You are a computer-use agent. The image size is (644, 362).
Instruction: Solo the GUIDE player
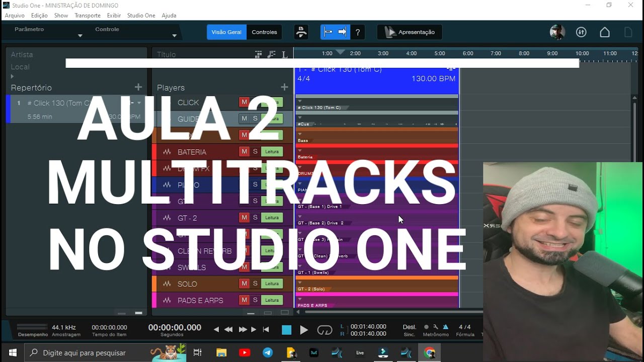[x=255, y=119]
